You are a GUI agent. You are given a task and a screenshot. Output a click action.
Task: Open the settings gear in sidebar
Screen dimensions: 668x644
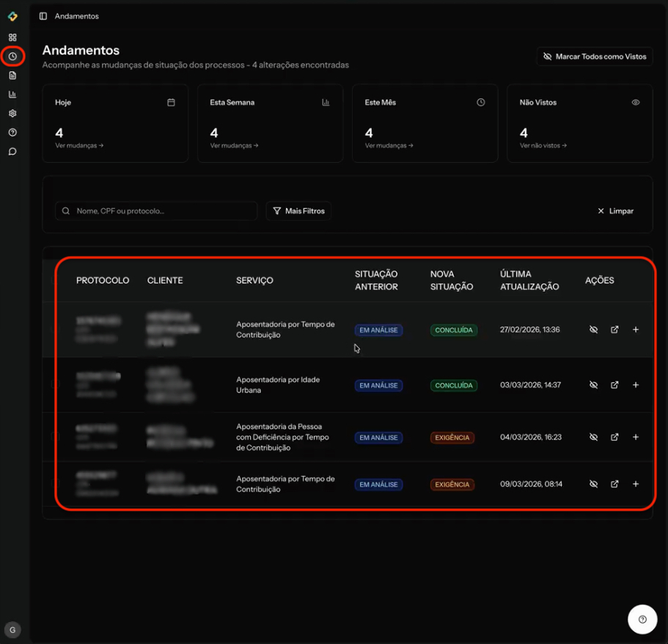coord(12,114)
